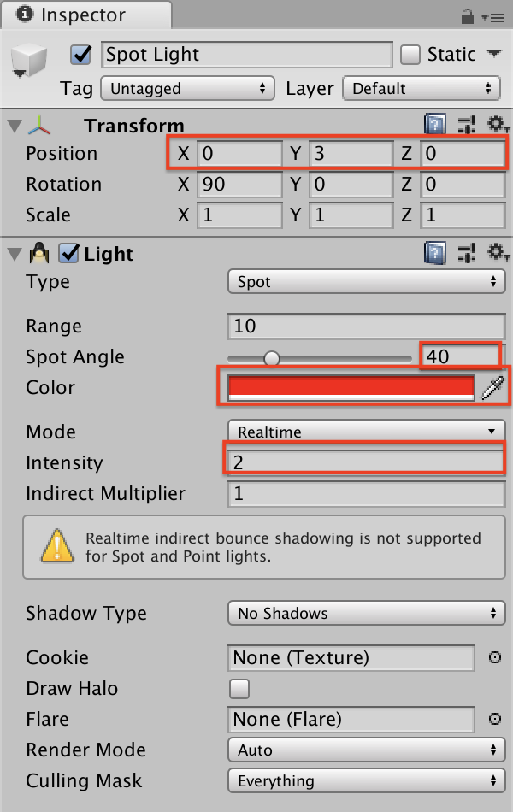Open the Shadow Type selector

click(366, 613)
